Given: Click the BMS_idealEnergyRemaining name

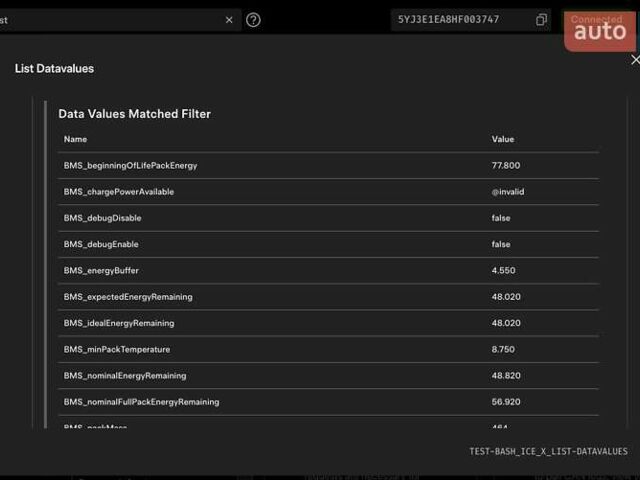Looking at the screenshot, I should point(119,323).
